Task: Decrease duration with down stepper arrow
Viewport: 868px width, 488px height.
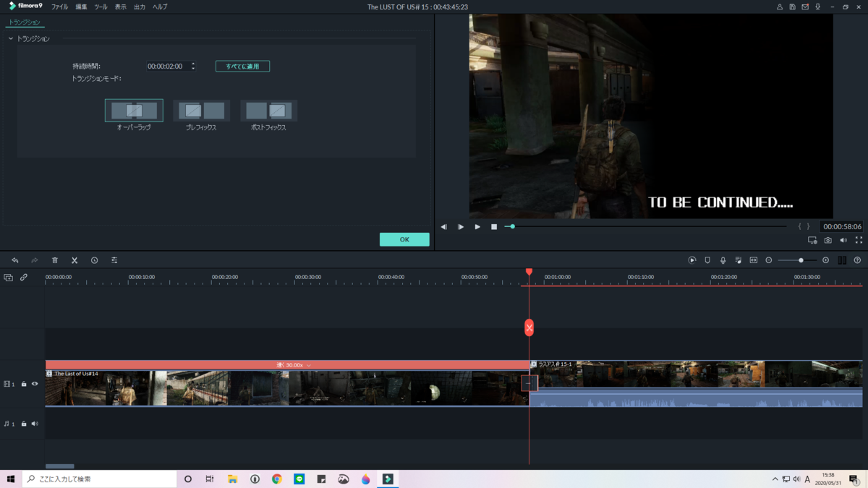Action: 193,68
